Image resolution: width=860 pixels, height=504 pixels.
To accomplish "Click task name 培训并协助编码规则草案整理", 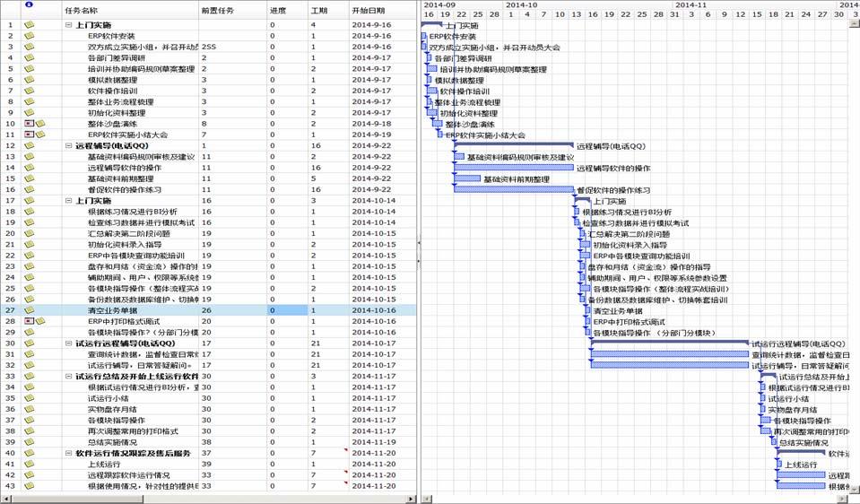I will (141, 68).
